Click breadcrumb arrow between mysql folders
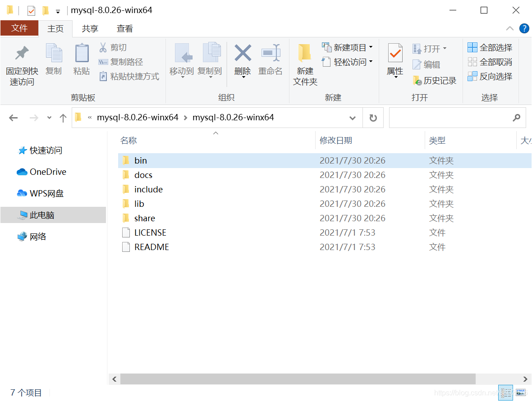Viewport: 532px width, 401px height. click(x=186, y=118)
